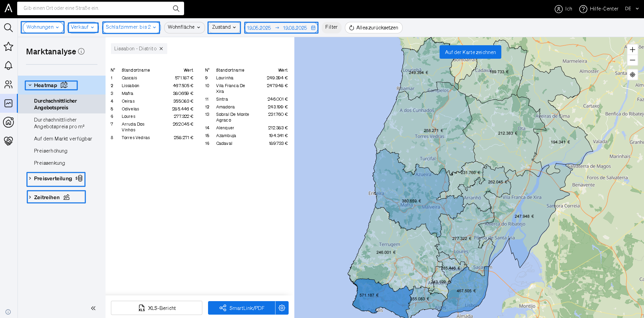Open the notifications bell in sidebar
The width and height of the screenshot is (644, 318).
pyautogui.click(x=8, y=65)
